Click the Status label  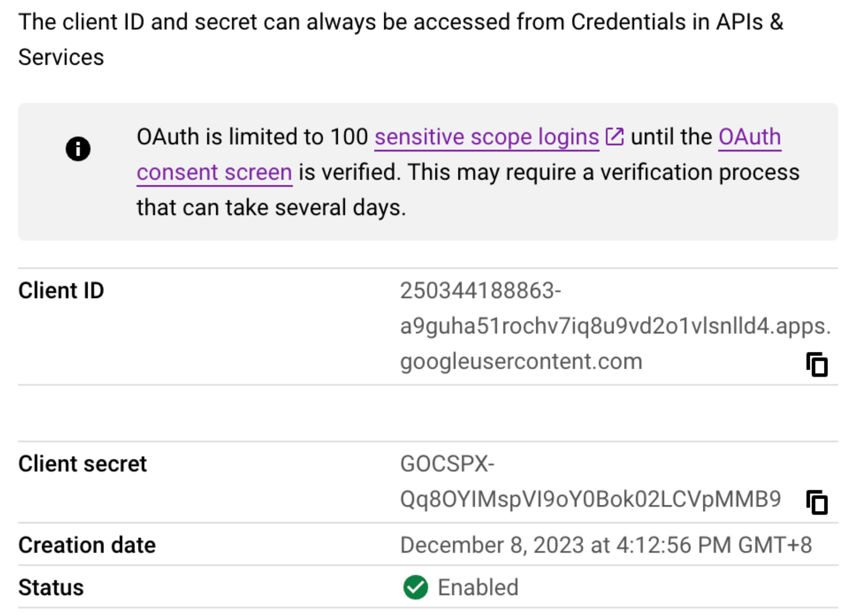[x=51, y=587]
